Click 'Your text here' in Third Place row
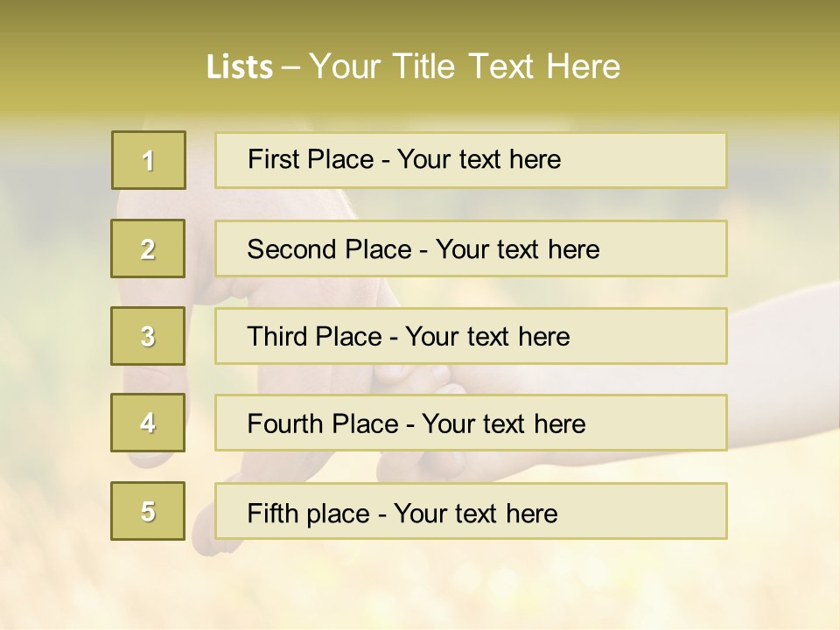The height and width of the screenshot is (630, 840). tap(487, 337)
